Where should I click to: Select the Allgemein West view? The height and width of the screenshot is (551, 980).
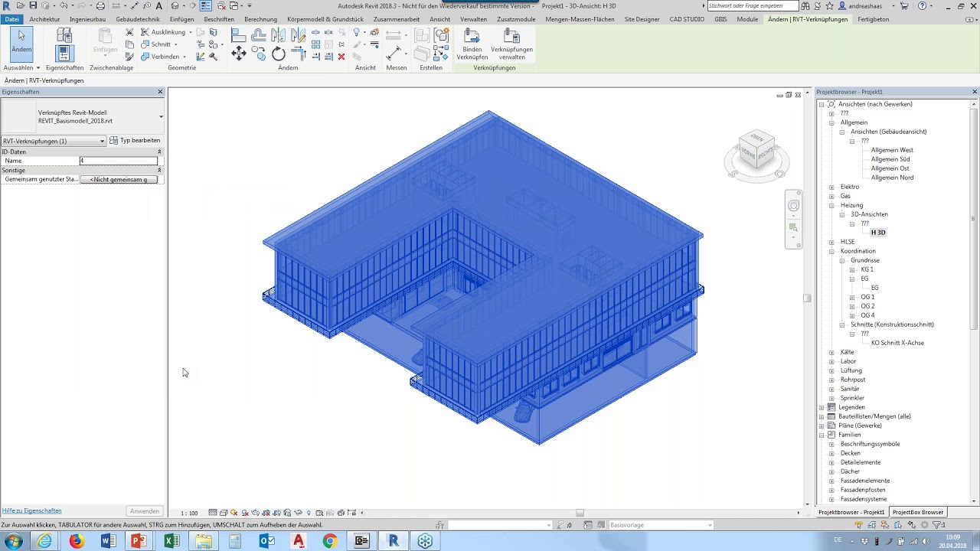click(x=892, y=150)
